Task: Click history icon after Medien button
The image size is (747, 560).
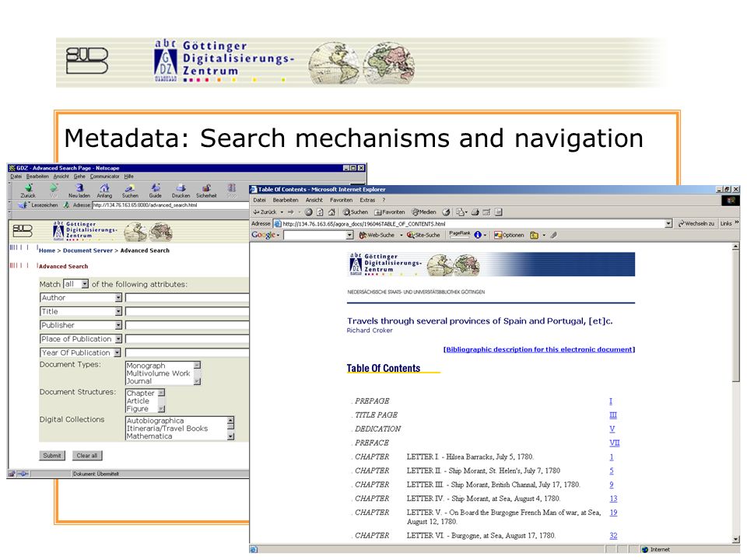Action: coord(446,212)
